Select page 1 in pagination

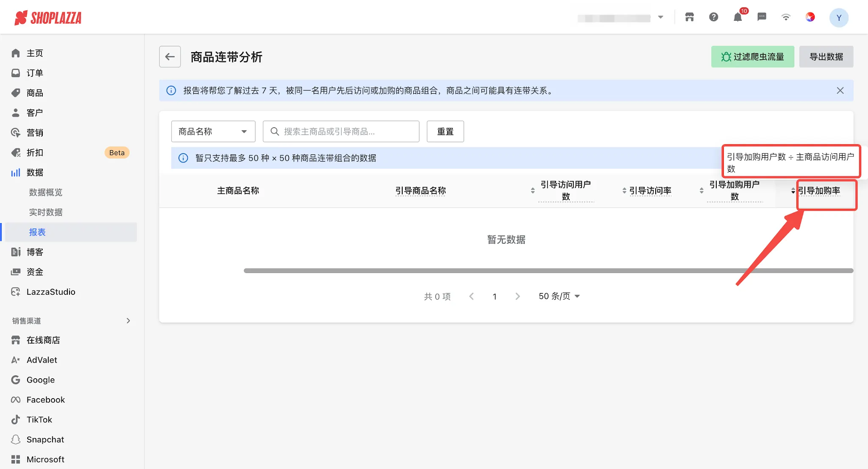pyautogui.click(x=495, y=296)
